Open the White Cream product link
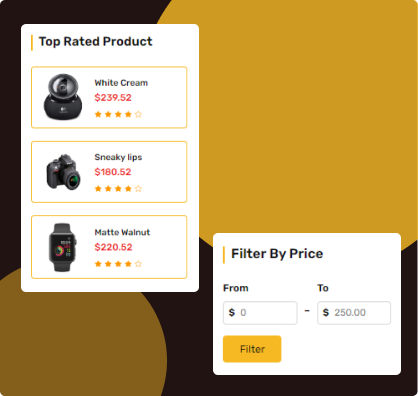The height and width of the screenshot is (396, 418). 121,83
